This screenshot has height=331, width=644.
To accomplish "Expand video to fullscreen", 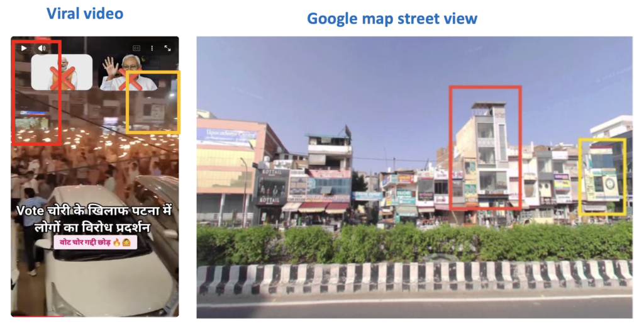I will click(x=167, y=48).
